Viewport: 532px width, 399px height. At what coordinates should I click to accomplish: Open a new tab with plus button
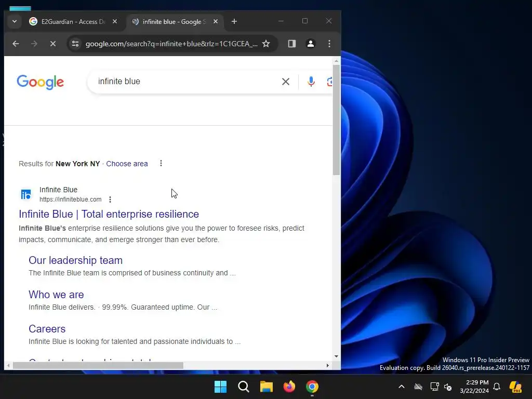pyautogui.click(x=234, y=21)
